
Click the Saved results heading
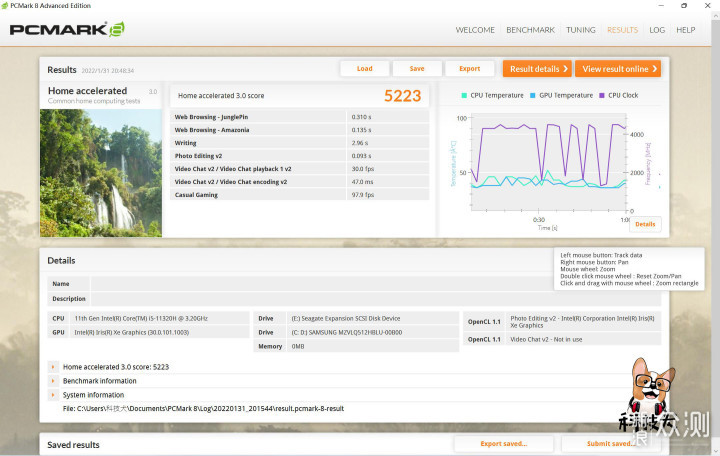pyautogui.click(x=73, y=445)
